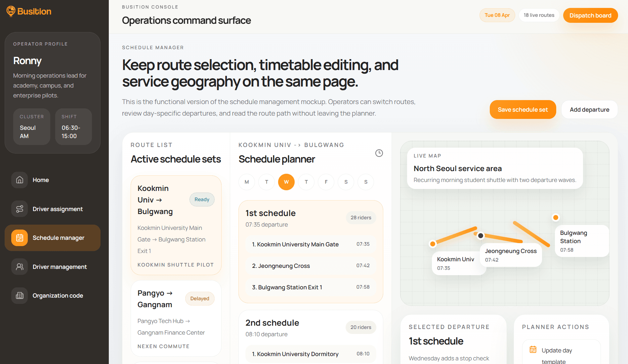Click the Busition bus logo icon

pos(11,11)
